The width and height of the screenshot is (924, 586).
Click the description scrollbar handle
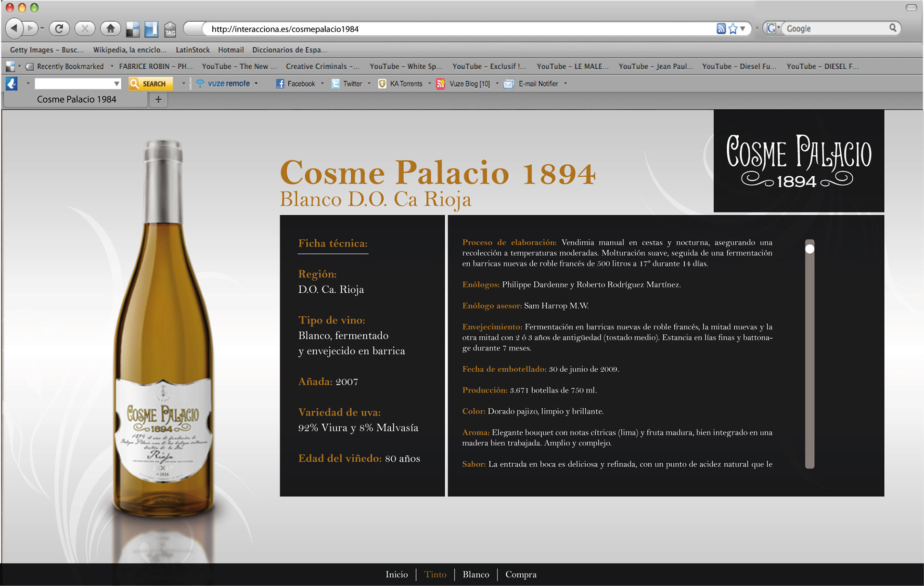(810, 248)
